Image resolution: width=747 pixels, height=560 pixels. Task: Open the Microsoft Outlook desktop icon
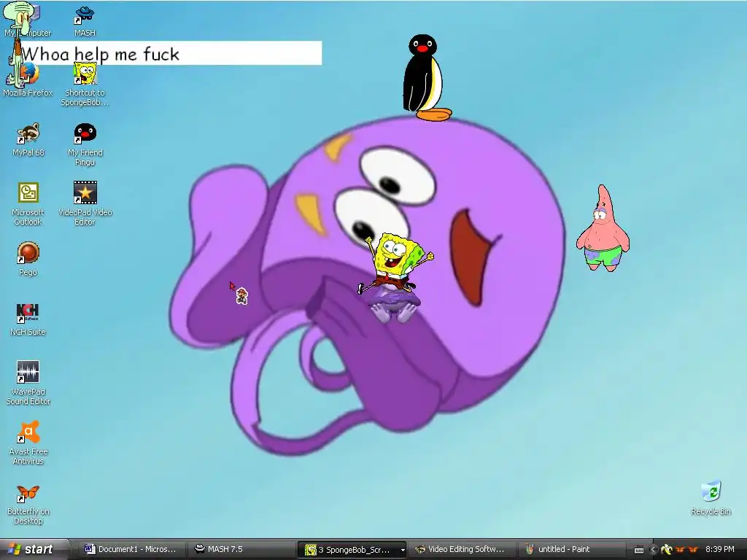pyautogui.click(x=28, y=204)
